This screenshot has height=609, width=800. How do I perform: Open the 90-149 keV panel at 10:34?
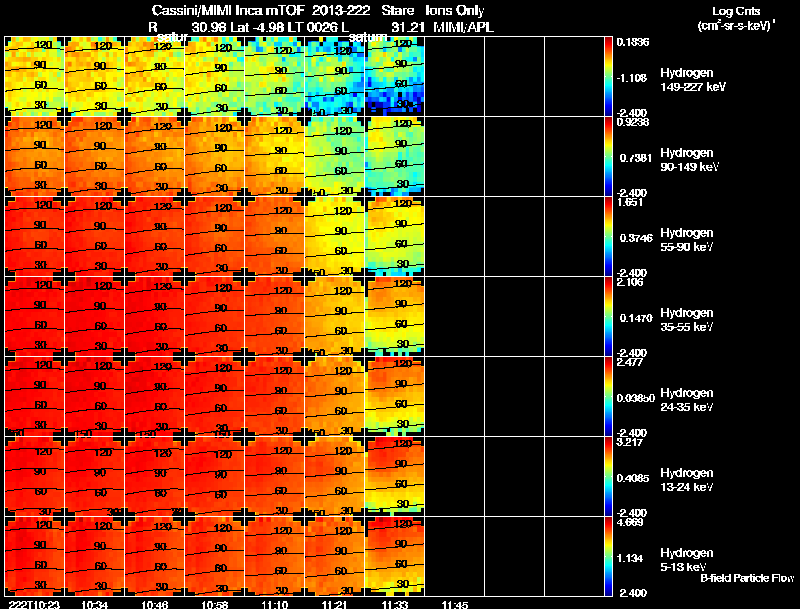94,157
